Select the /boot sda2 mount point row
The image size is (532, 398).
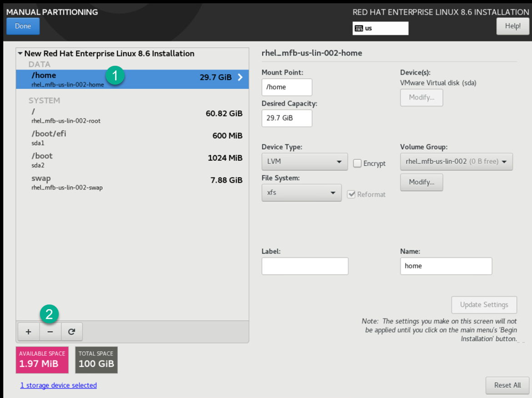click(132, 160)
